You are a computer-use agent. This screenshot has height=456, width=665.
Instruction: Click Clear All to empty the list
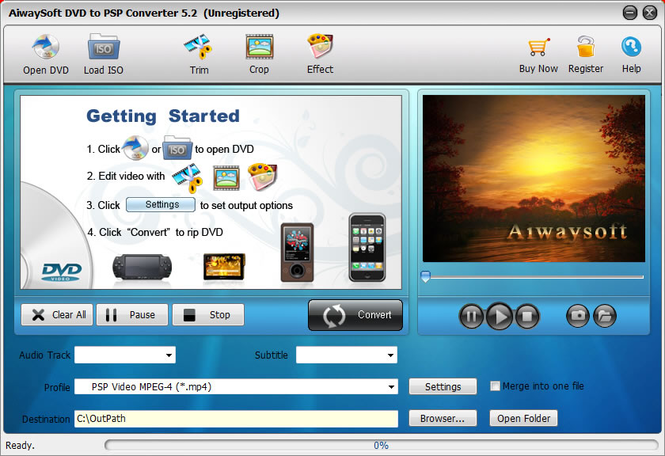tap(57, 315)
